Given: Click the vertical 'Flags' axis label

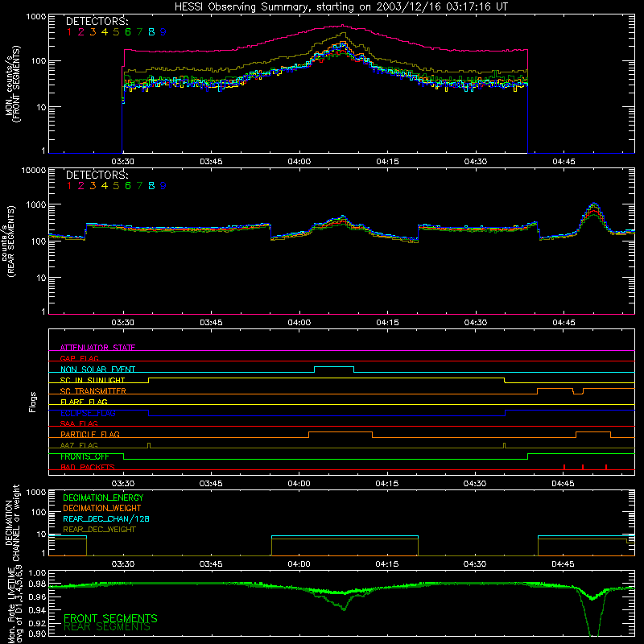Looking at the screenshot, I should (x=33, y=402).
